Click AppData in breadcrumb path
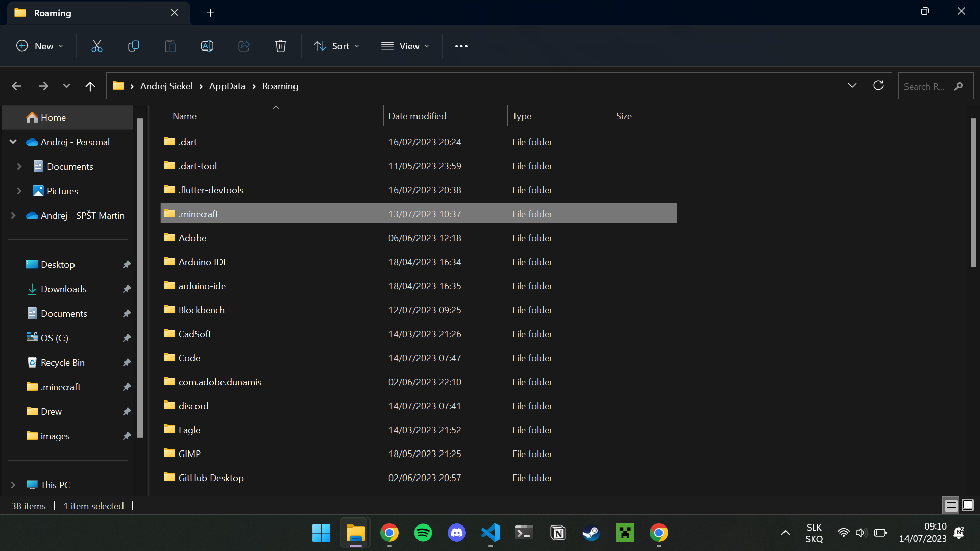This screenshot has width=980, height=551. click(227, 86)
